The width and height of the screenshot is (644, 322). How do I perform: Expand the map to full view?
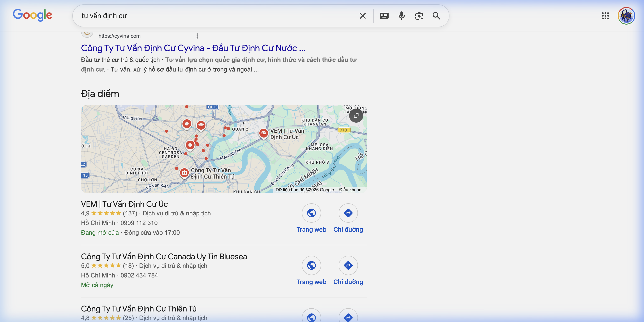point(356,115)
